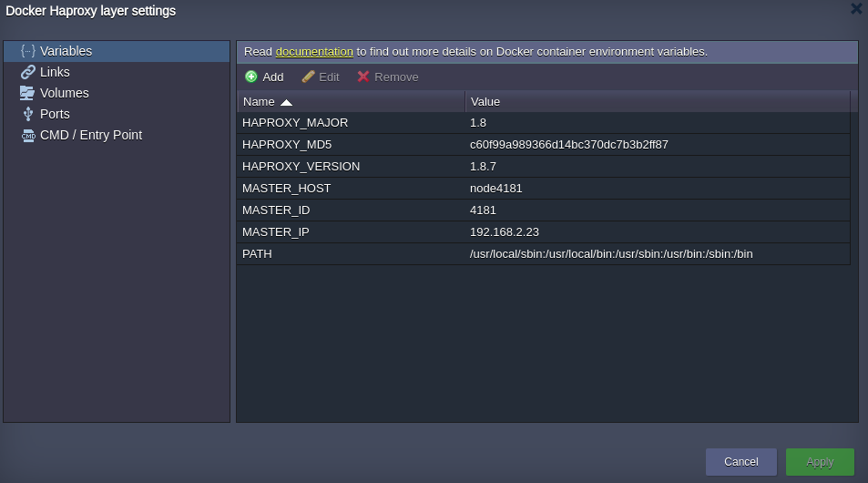Click the CMD / Entry Point icon

coord(28,135)
